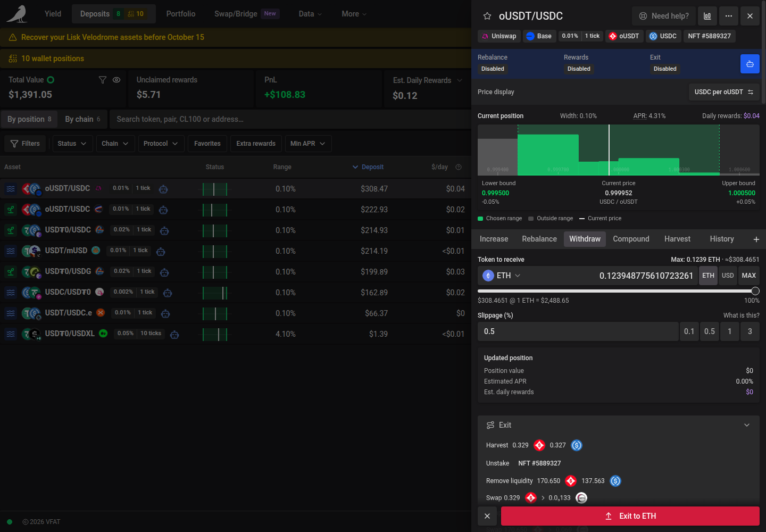Switch to the Harvest tab
766x532 pixels.
pyautogui.click(x=677, y=239)
